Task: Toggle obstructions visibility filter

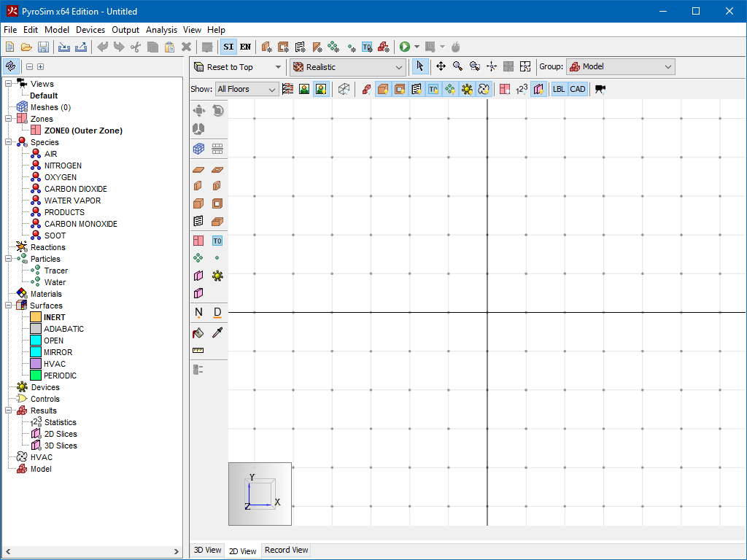Action: pyautogui.click(x=383, y=89)
